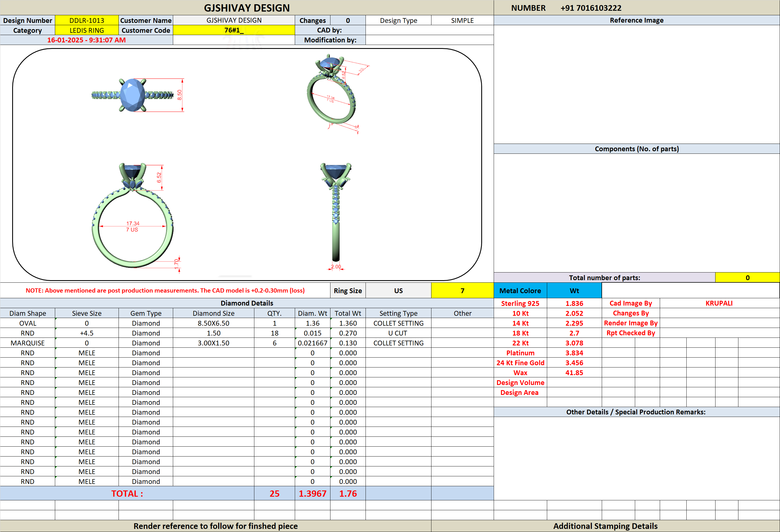Select the Cad Image By name KRUPALI
The image size is (780, 532).
click(x=719, y=303)
